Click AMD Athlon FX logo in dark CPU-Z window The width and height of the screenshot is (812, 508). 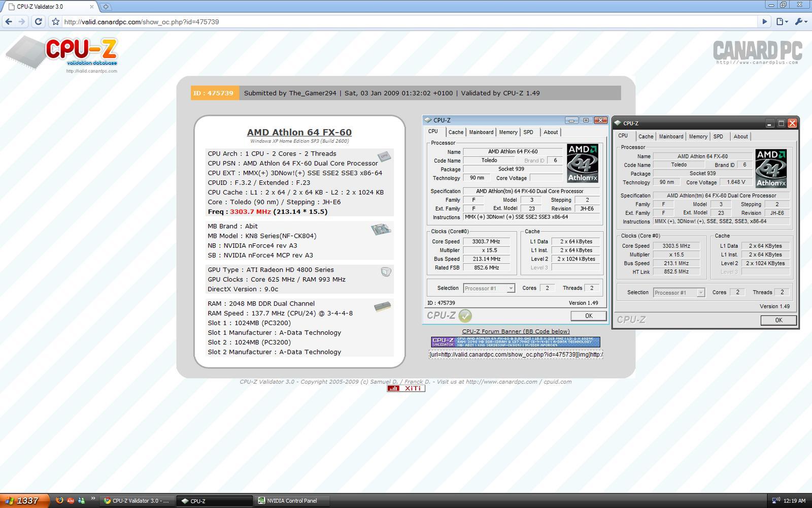click(x=771, y=168)
